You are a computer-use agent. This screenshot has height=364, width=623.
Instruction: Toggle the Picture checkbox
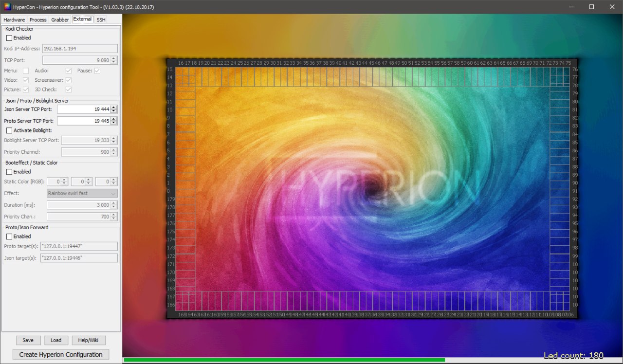pyautogui.click(x=26, y=90)
